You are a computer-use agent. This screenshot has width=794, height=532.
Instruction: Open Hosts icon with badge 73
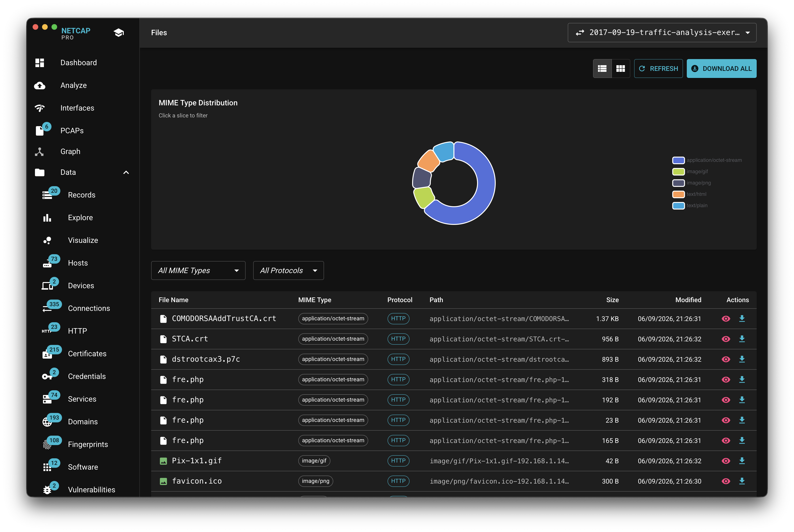tap(47, 263)
